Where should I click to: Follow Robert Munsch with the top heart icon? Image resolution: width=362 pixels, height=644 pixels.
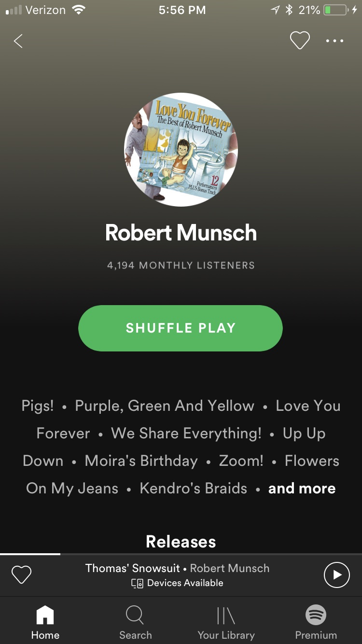click(300, 41)
